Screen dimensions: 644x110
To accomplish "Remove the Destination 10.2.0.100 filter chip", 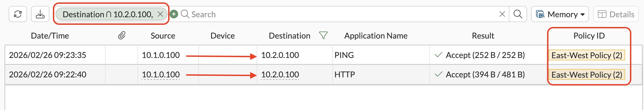I will (x=160, y=14).
